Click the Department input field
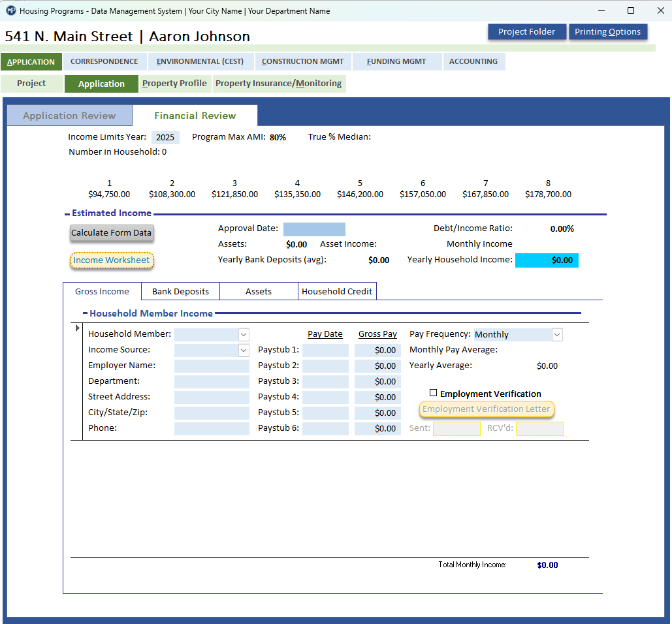The width and height of the screenshot is (672, 624). (212, 382)
